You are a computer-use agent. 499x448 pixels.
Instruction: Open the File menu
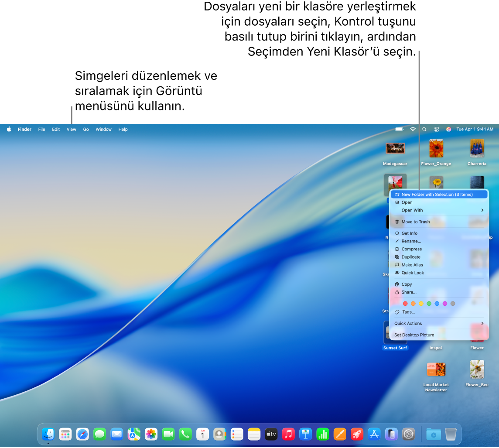(x=42, y=130)
